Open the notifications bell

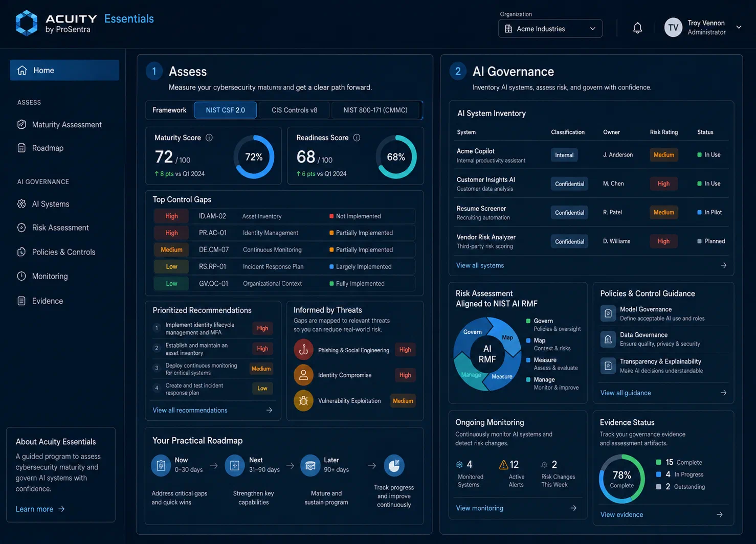pyautogui.click(x=637, y=28)
